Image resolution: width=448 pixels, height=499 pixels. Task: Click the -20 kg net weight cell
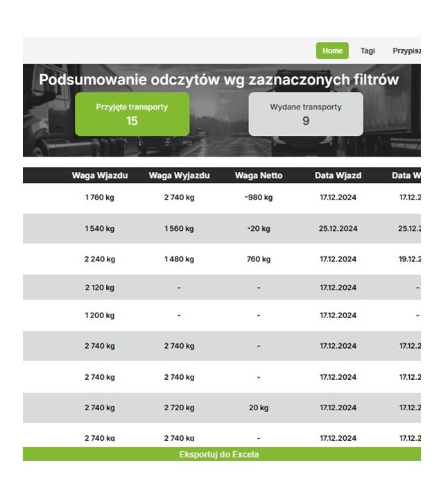(x=259, y=229)
